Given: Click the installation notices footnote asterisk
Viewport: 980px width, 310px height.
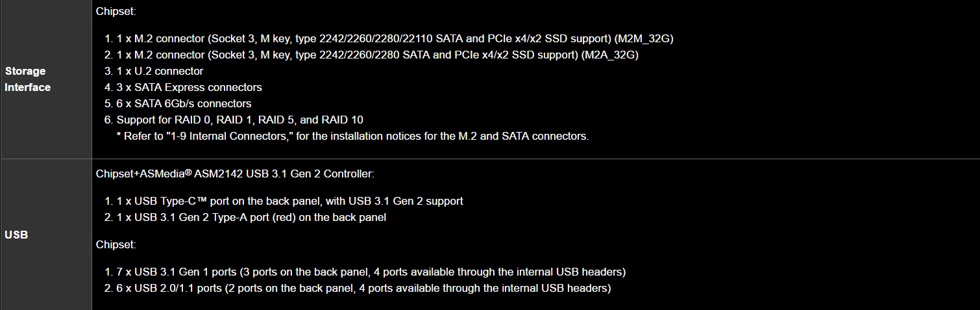Looking at the screenshot, I should [x=119, y=136].
